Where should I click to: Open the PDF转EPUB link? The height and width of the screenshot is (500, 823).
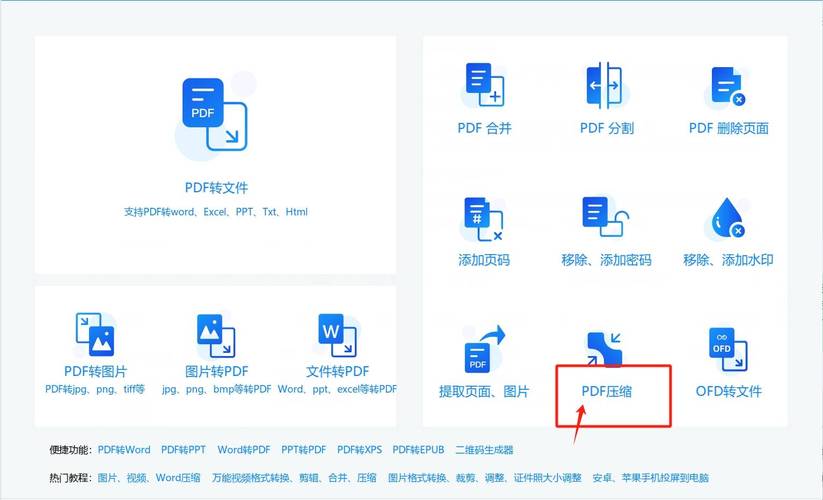tap(418, 450)
